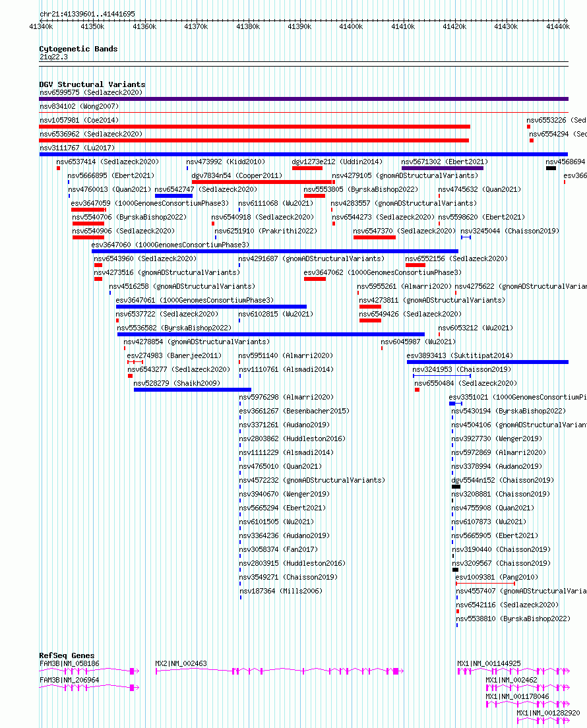Open nsv3209567 (Chaisson2019) variant
587x728 pixels.
[501, 563]
